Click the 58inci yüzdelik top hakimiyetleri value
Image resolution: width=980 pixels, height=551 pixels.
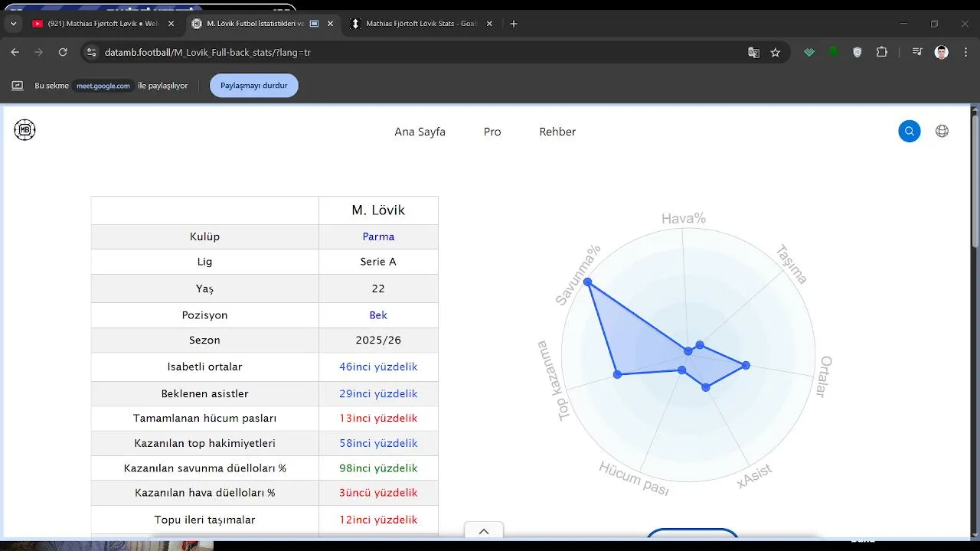378,444
